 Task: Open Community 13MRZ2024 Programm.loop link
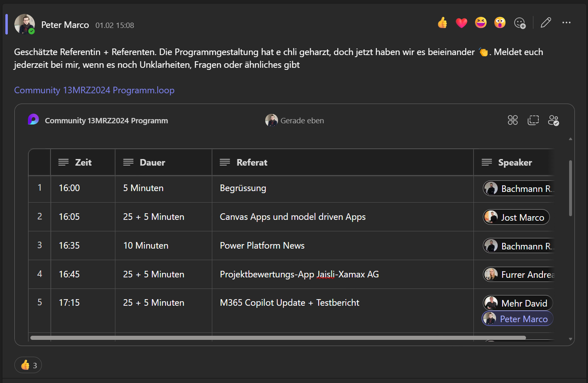click(x=94, y=90)
